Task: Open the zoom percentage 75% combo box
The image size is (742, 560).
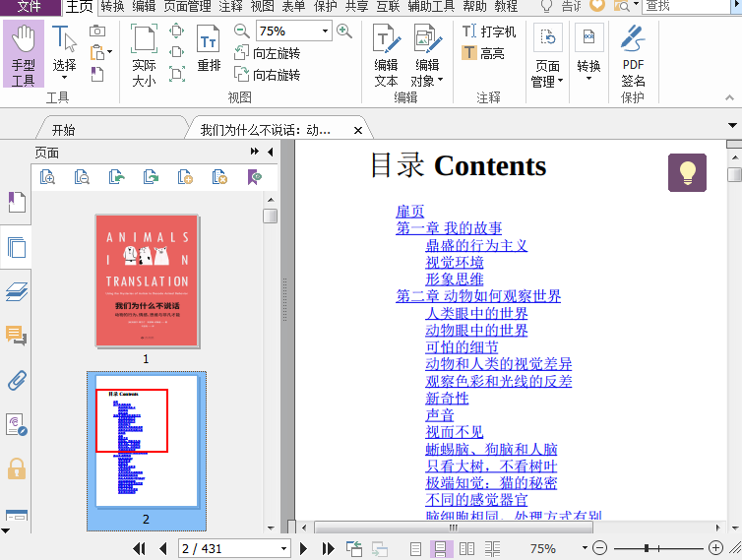Action: click(294, 31)
